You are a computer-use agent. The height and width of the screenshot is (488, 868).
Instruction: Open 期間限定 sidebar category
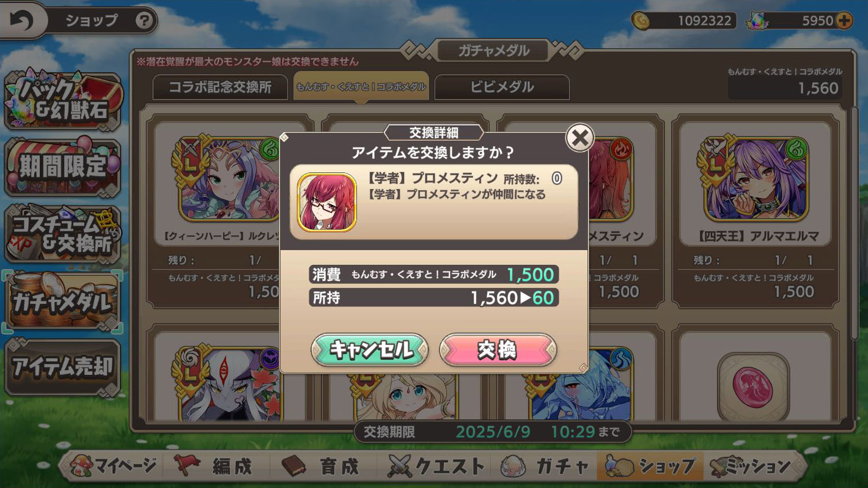63,166
